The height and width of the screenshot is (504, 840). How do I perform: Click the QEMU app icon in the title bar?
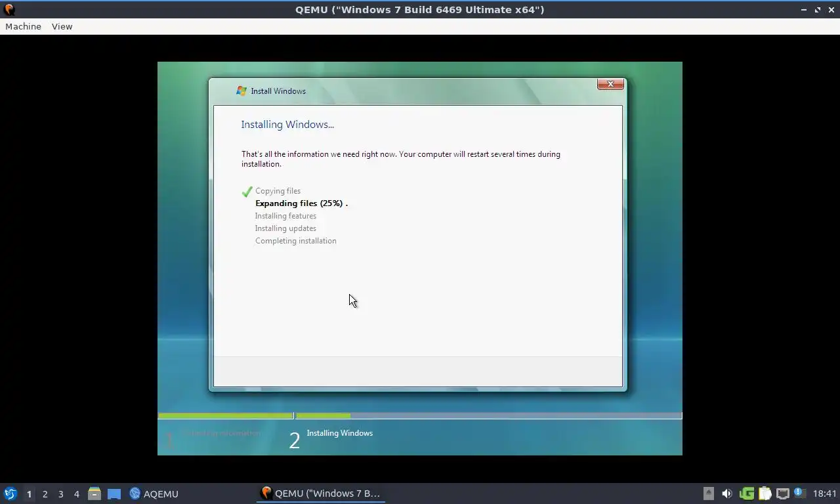9,10
